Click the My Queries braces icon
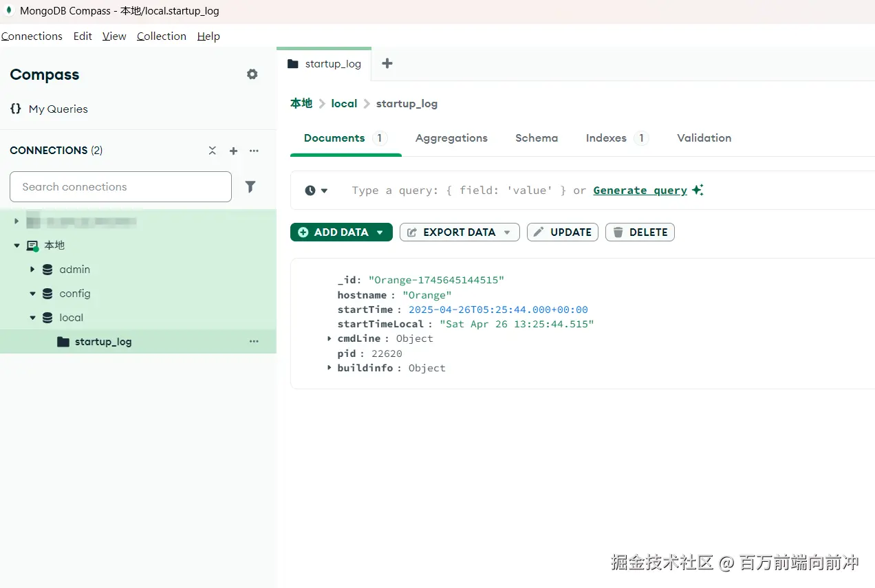The image size is (875, 588). [16, 109]
